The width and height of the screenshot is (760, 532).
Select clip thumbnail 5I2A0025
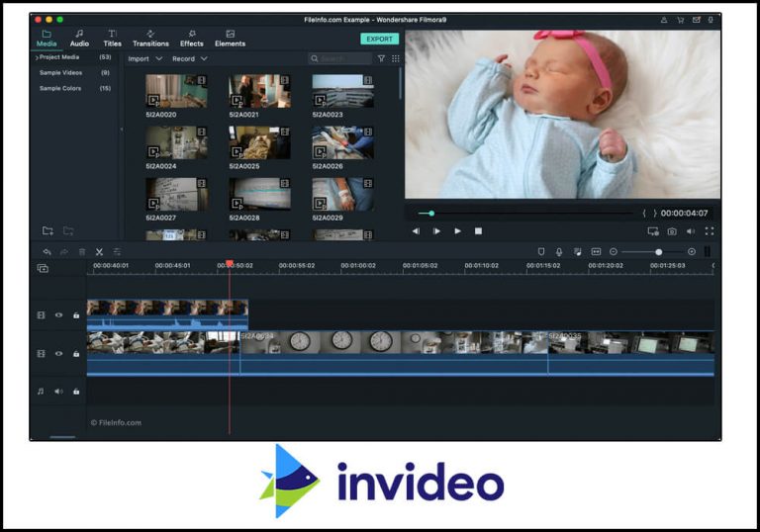[x=260, y=142]
